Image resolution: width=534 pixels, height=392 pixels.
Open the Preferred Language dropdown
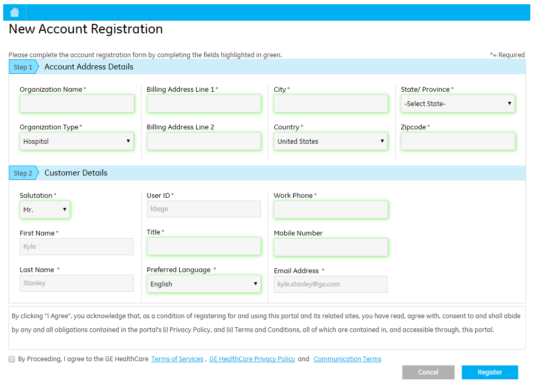pyautogui.click(x=204, y=284)
